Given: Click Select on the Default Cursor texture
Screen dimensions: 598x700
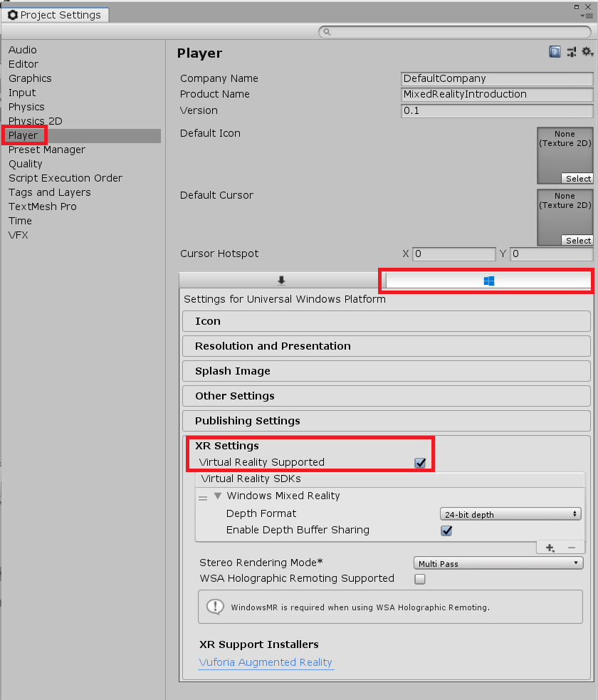Looking at the screenshot, I should click(x=577, y=241).
